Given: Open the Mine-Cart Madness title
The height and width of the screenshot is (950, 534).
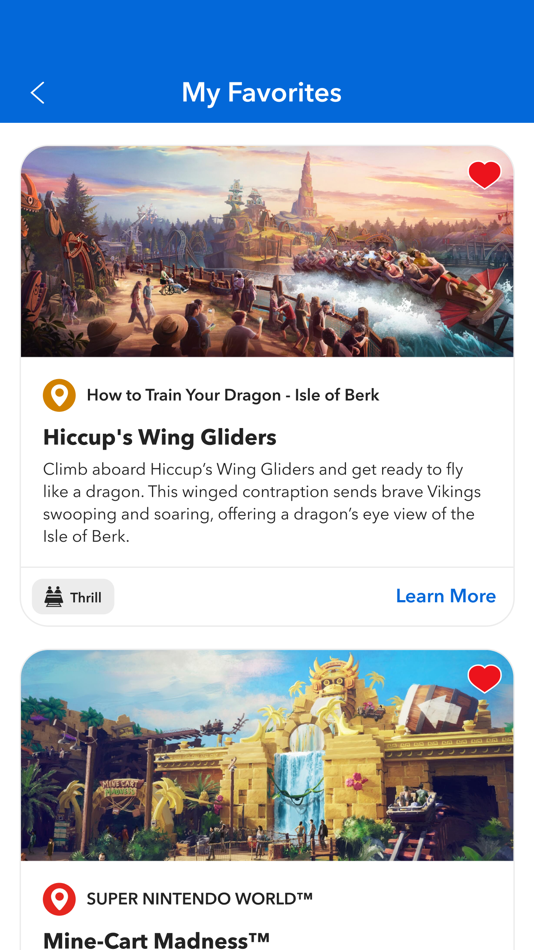Looking at the screenshot, I should tap(156, 940).
